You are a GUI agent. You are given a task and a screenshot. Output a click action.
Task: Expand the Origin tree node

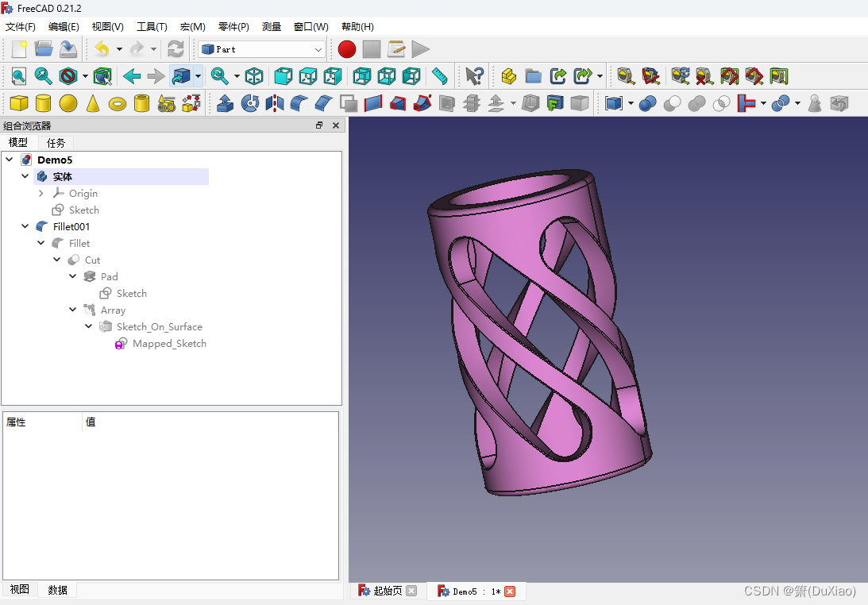(x=41, y=193)
